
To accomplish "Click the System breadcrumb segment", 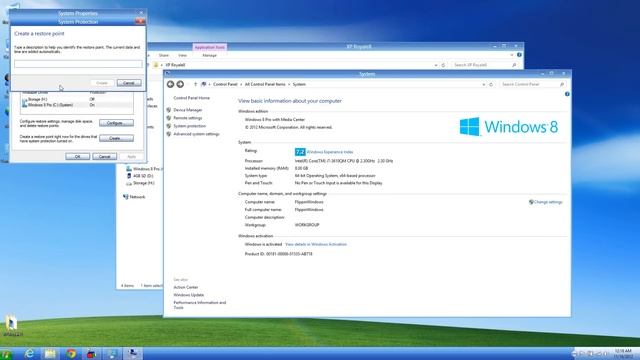I will pyautogui.click(x=299, y=84).
